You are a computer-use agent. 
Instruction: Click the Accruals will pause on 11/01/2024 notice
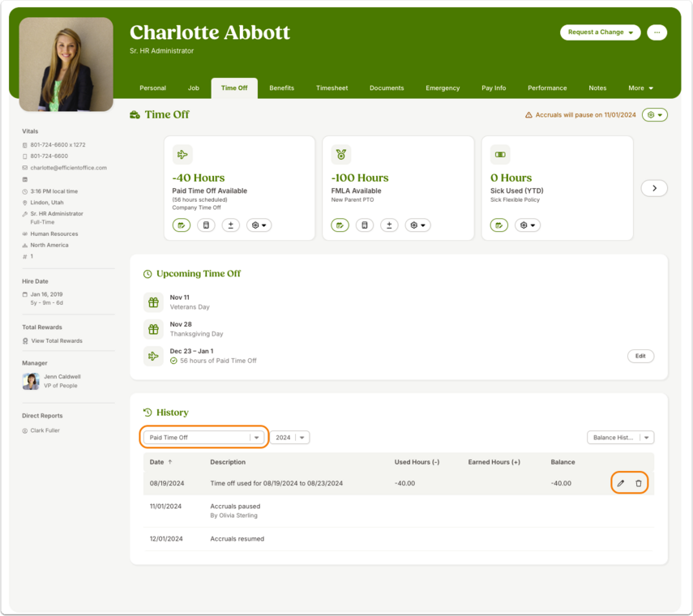(585, 115)
